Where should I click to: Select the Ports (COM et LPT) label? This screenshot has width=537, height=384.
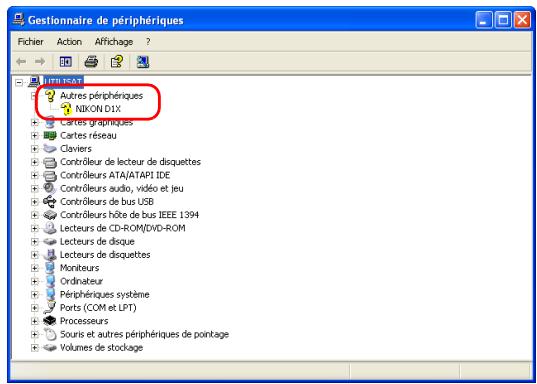coord(98,308)
